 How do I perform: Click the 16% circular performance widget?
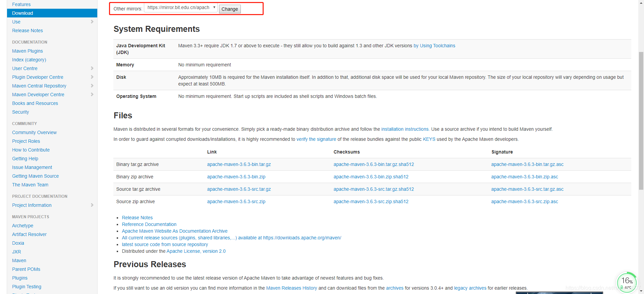627,282
